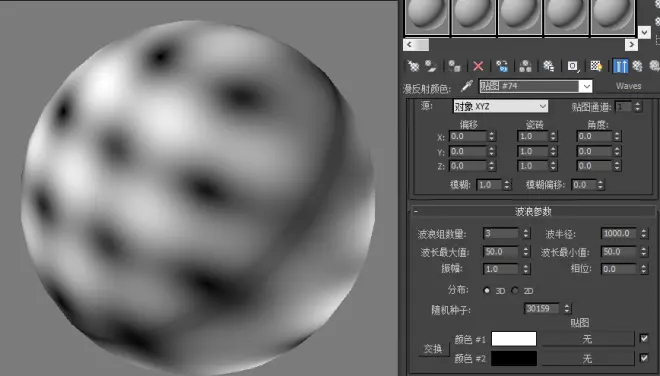Click the spinner arrows for Y 角度
Image resolution: width=660 pixels, height=376 pixels.
[x=617, y=151]
